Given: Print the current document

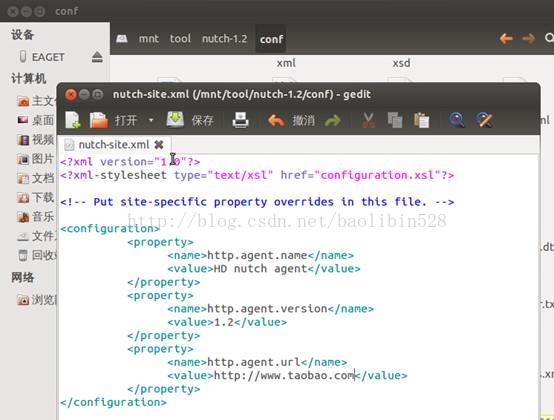Looking at the screenshot, I should pyautogui.click(x=241, y=120).
